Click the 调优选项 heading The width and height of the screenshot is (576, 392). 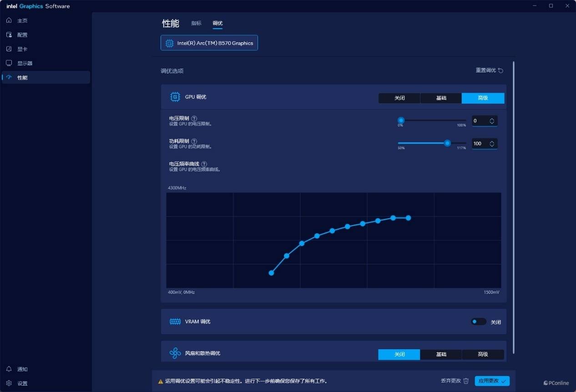coord(172,71)
